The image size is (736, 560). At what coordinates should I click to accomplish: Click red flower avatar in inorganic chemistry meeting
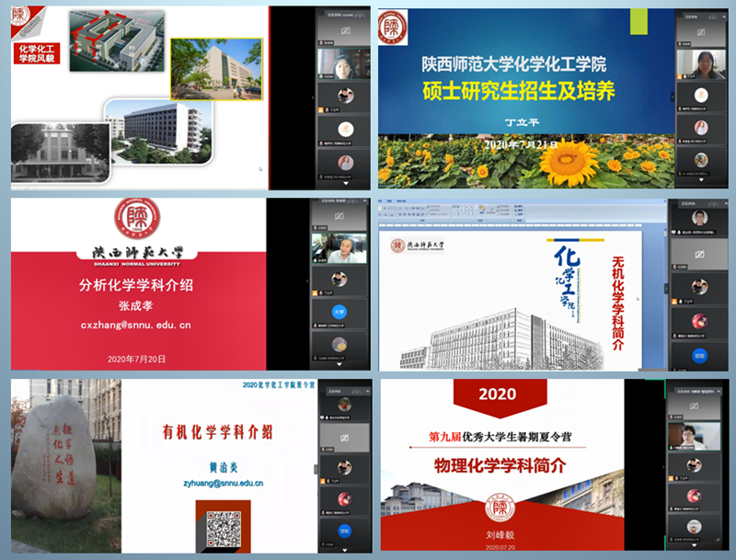(x=700, y=320)
